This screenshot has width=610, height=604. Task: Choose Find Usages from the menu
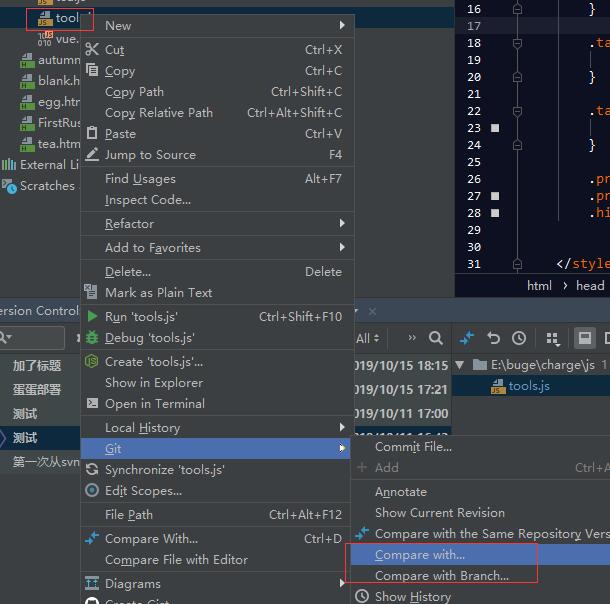(217, 179)
